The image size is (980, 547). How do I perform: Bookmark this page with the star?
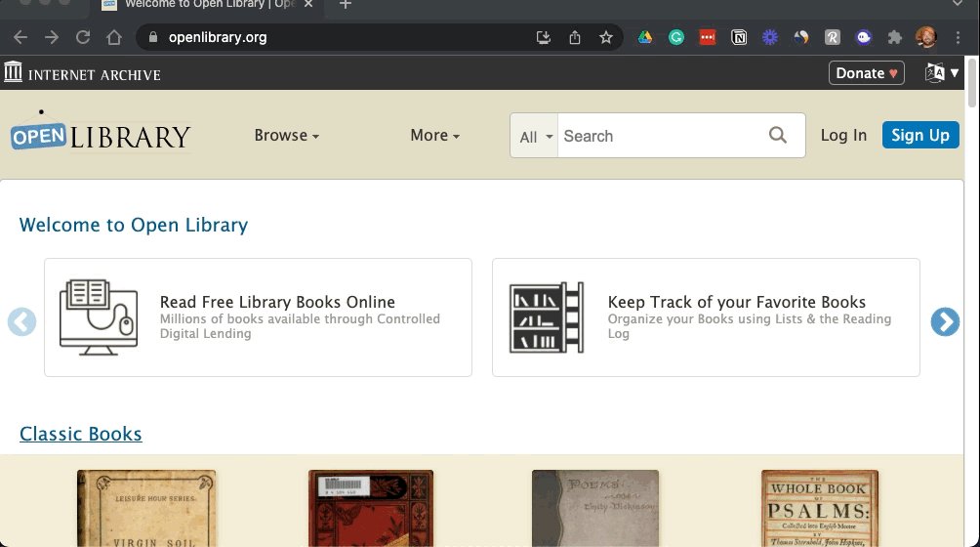605,37
